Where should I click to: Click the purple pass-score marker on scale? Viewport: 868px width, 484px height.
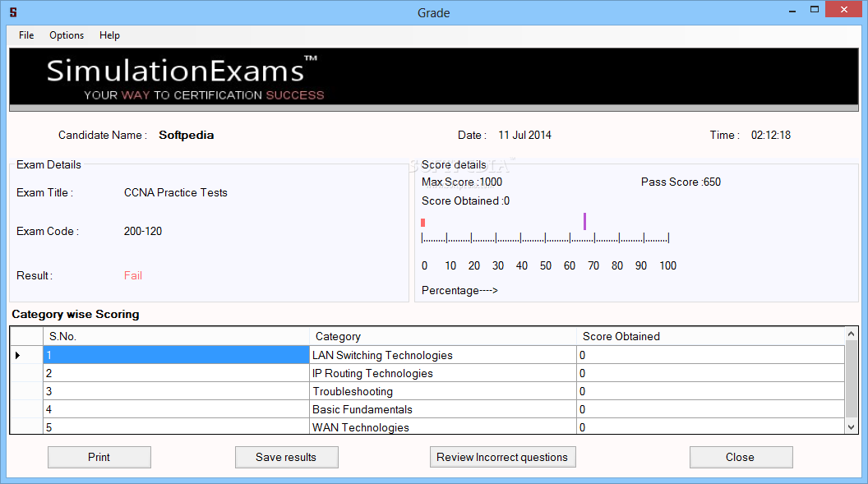(584, 221)
